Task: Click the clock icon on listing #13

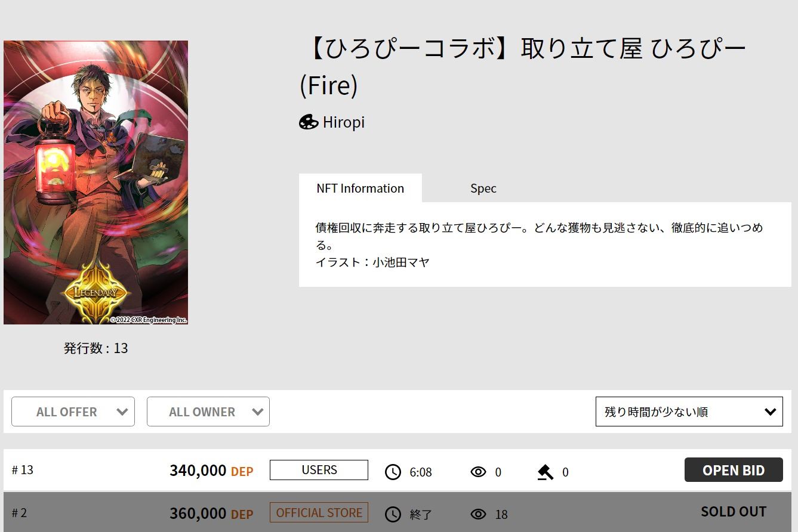Action: (393, 471)
